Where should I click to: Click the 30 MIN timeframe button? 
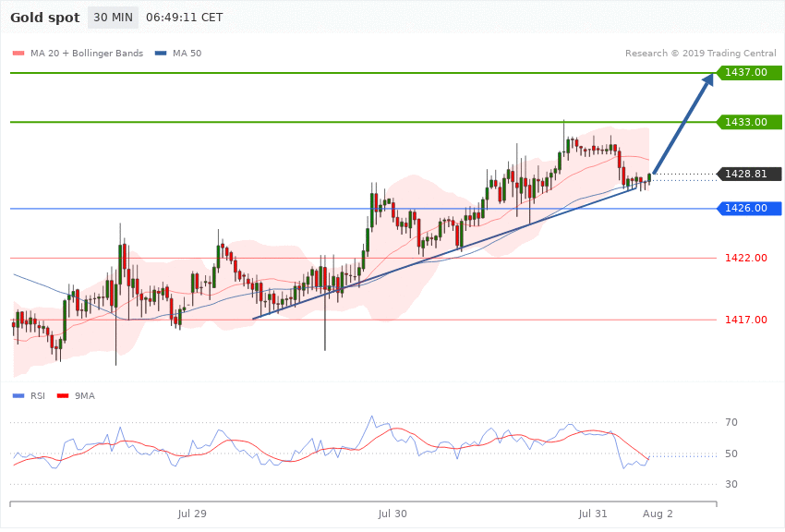coord(114,18)
